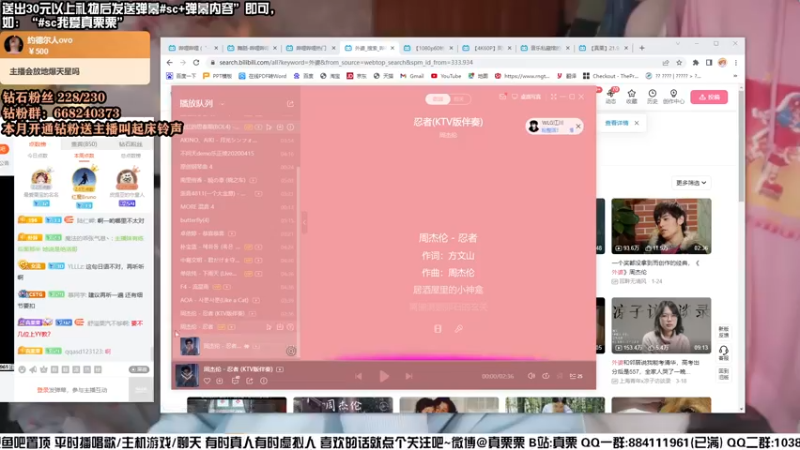Play 周杰伦 - 忍者 row play icon
Viewport: 800px width, 450px height.
[269, 327]
